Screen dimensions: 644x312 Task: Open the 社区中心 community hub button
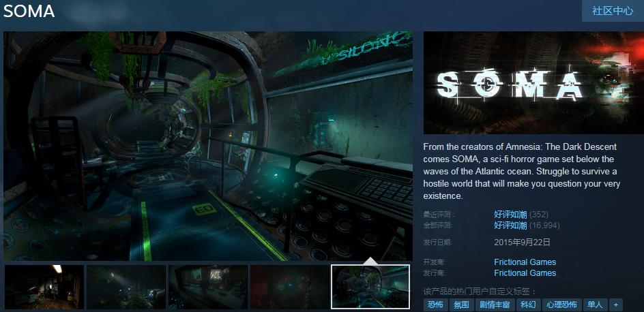coord(613,11)
